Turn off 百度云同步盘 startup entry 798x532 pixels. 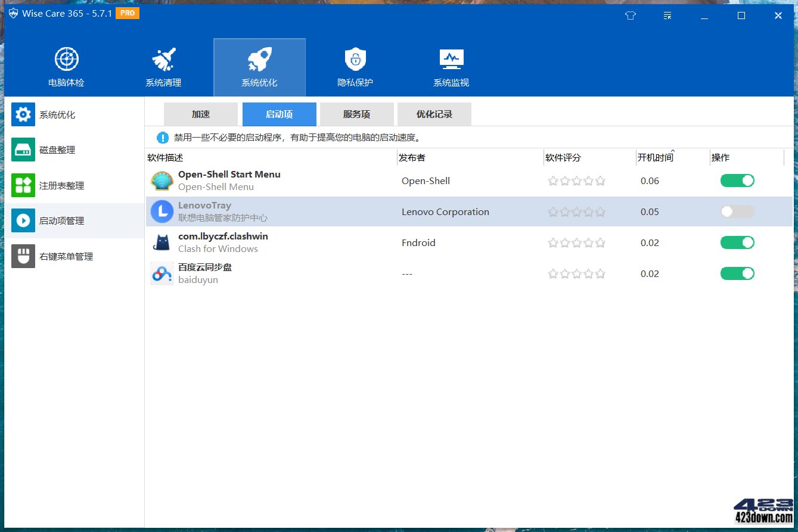coord(737,273)
